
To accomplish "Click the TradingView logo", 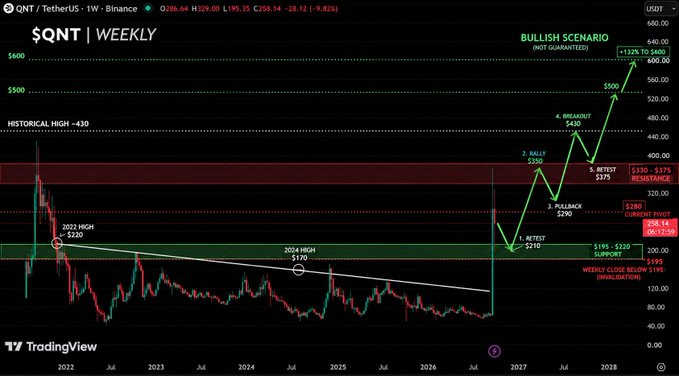I will coord(51,347).
